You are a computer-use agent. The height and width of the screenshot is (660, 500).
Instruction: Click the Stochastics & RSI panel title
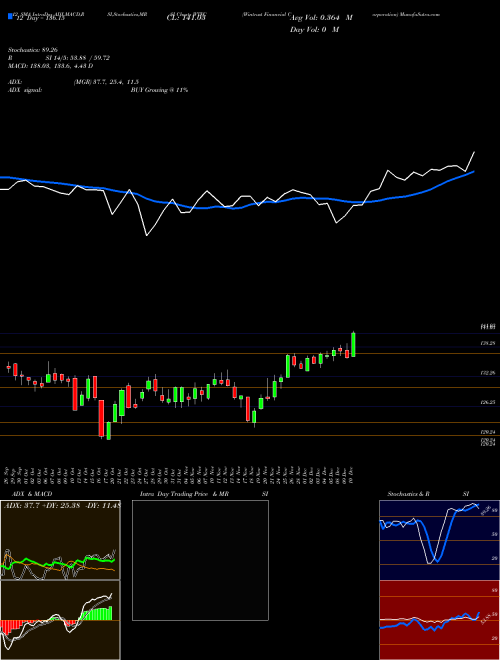tap(428, 494)
